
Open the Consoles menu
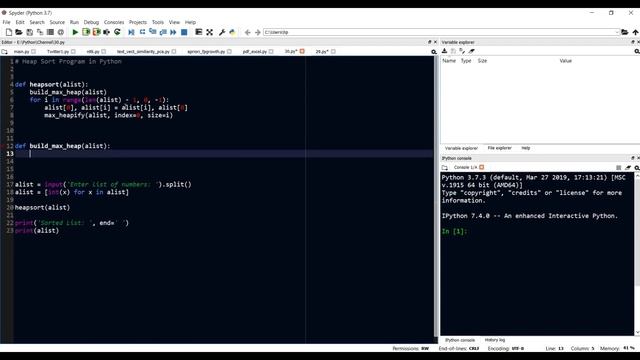[114, 22]
